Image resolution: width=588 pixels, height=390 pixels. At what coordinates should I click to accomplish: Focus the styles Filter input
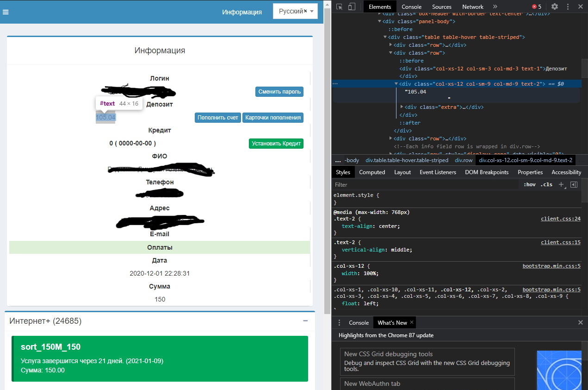426,184
